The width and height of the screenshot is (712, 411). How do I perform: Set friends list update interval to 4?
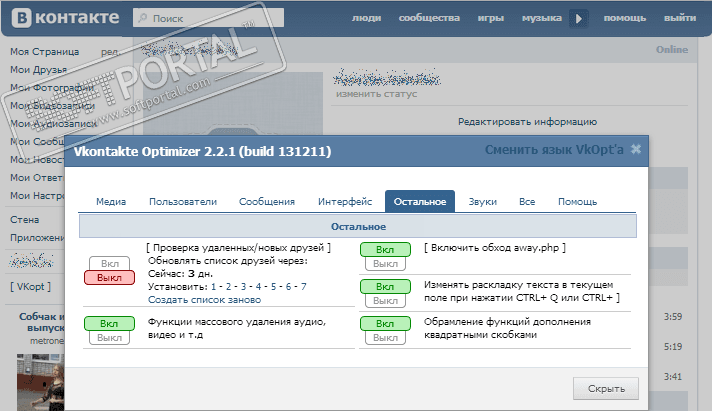click(258, 287)
